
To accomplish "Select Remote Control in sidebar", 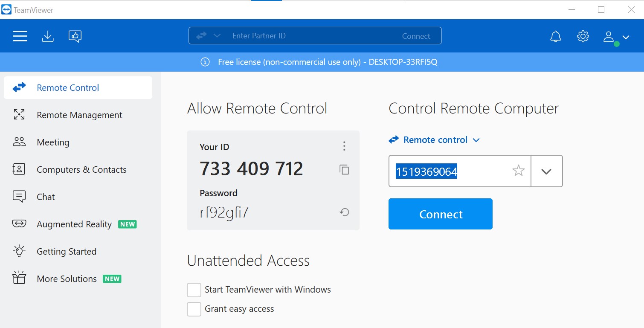I will pyautogui.click(x=78, y=88).
